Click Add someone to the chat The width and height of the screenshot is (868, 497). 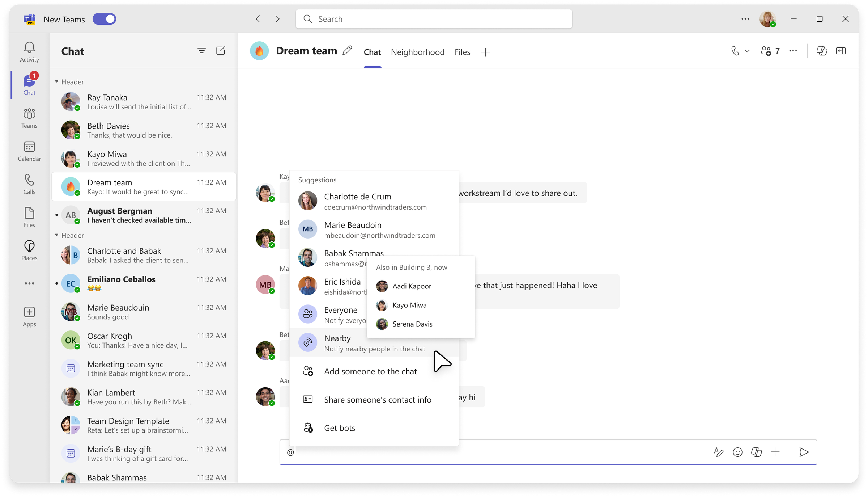[370, 371]
